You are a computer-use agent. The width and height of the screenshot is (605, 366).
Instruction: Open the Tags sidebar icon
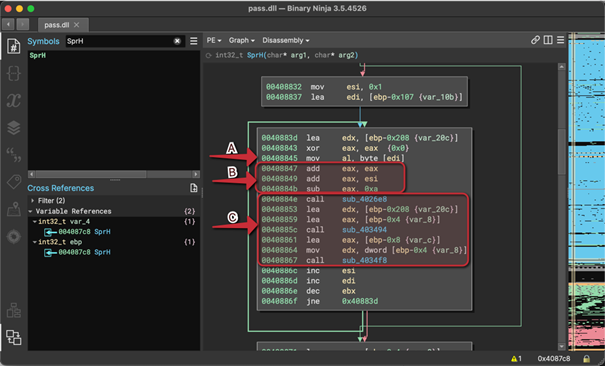(x=14, y=182)
